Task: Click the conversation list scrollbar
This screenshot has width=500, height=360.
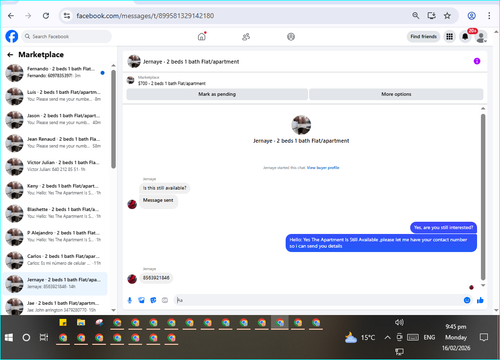Action: point(114,119)
